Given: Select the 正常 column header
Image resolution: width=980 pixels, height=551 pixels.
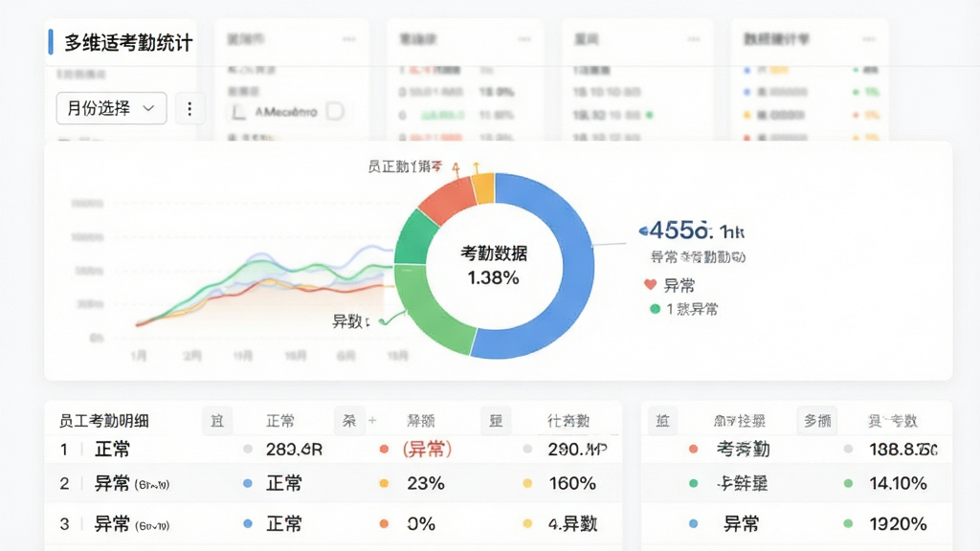Looking at the screenshot, I should click(280, 421).
